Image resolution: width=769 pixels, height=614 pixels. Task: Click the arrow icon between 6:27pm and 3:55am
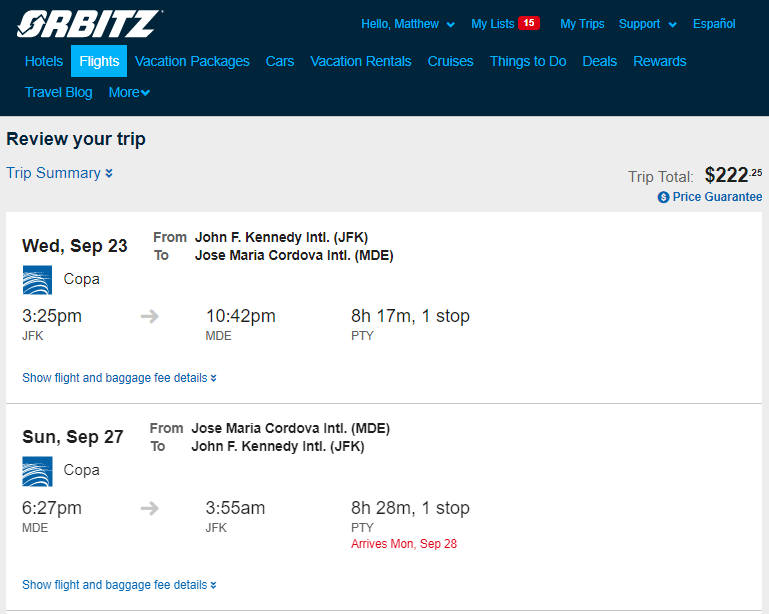pyautogui.click(x=150, y=508)
